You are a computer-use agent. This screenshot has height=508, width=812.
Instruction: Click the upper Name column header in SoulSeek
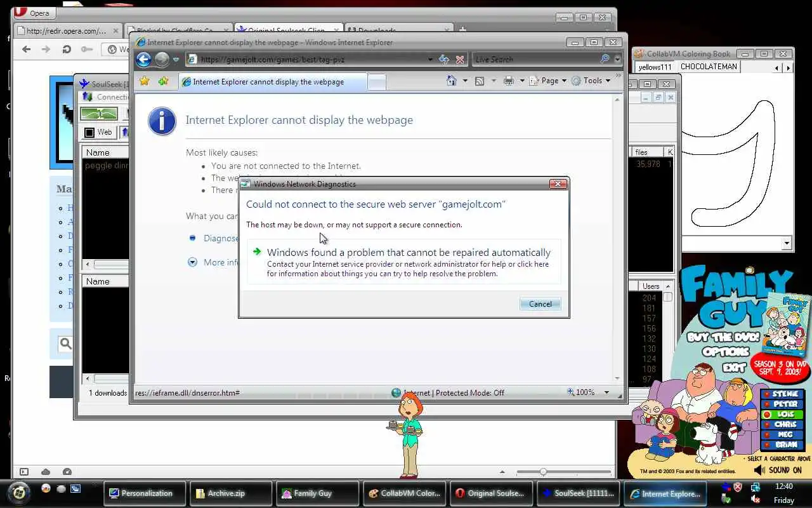pyautogui.click(x=105, y=152)
